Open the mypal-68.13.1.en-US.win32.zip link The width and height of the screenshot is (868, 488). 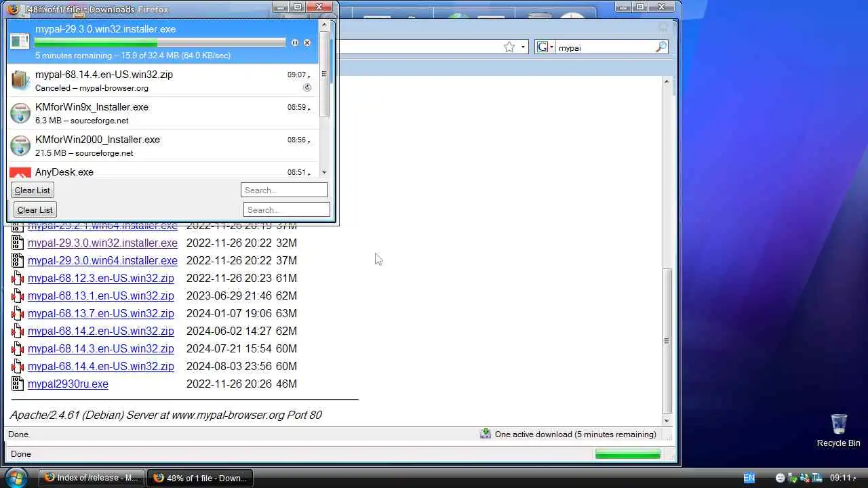pyautogui.click(x=101, y=296)
